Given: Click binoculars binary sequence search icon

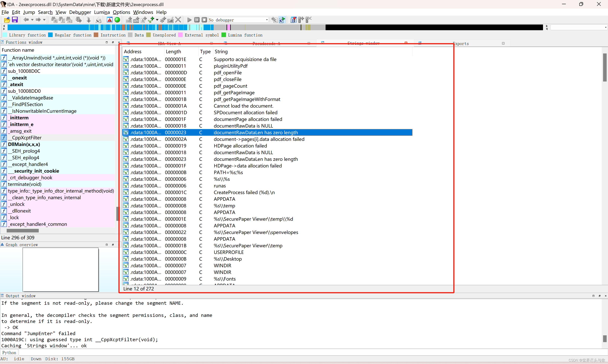Looking at the screenshot, I should (69, 20).
